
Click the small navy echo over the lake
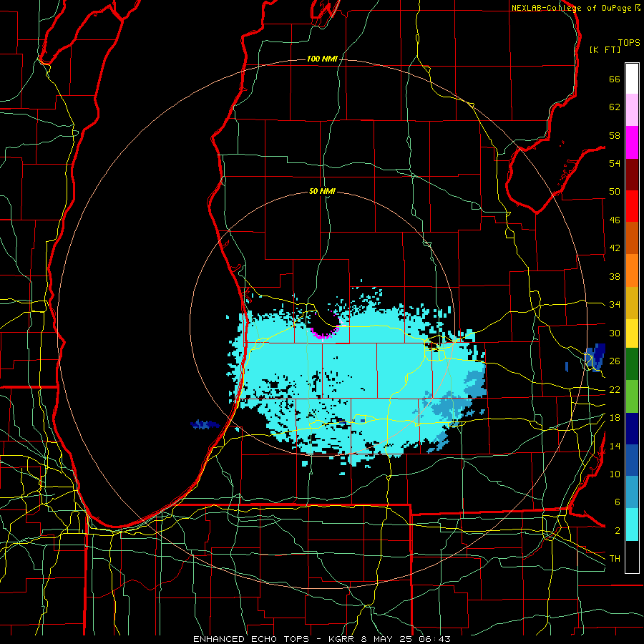[205, 424]
